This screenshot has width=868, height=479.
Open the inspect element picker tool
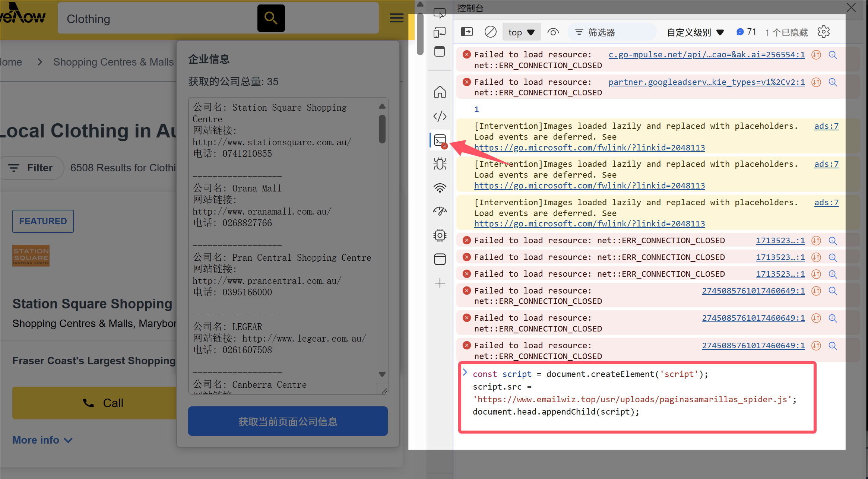click(440, 13)
